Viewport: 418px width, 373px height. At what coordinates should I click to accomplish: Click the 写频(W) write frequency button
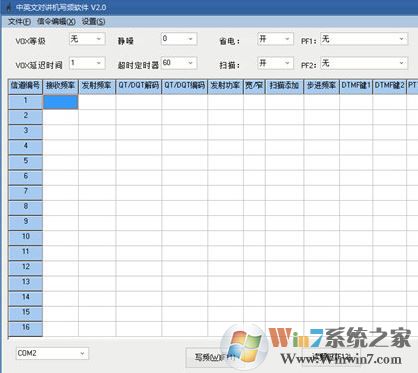pos(214,358)
